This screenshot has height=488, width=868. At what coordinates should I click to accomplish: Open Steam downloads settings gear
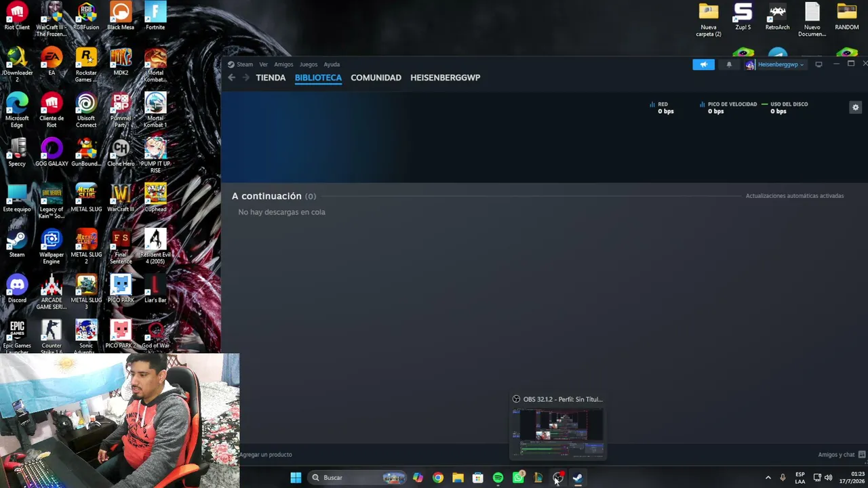(x=855, y=107)
